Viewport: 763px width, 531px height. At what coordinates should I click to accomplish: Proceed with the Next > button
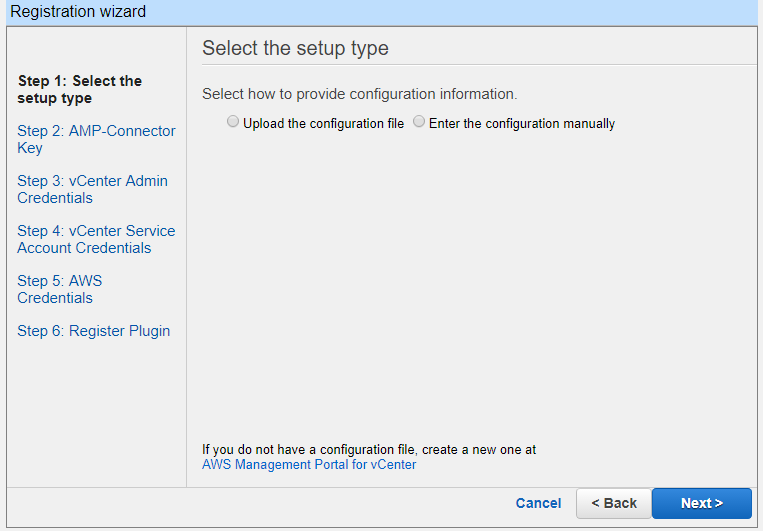tap(702, 503)
